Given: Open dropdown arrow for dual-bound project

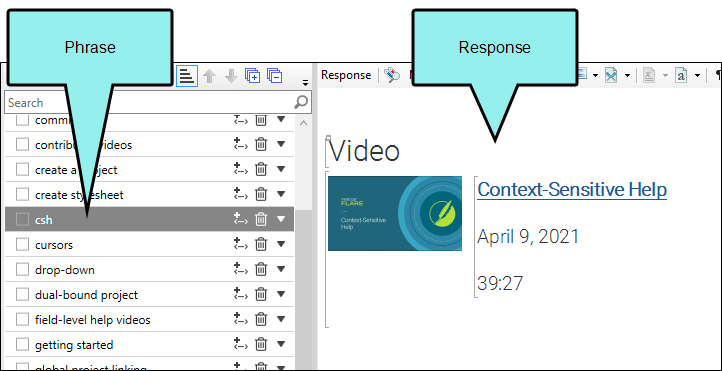Looking at the screenshot, I should pyautogui.click(x=281, y=294).
